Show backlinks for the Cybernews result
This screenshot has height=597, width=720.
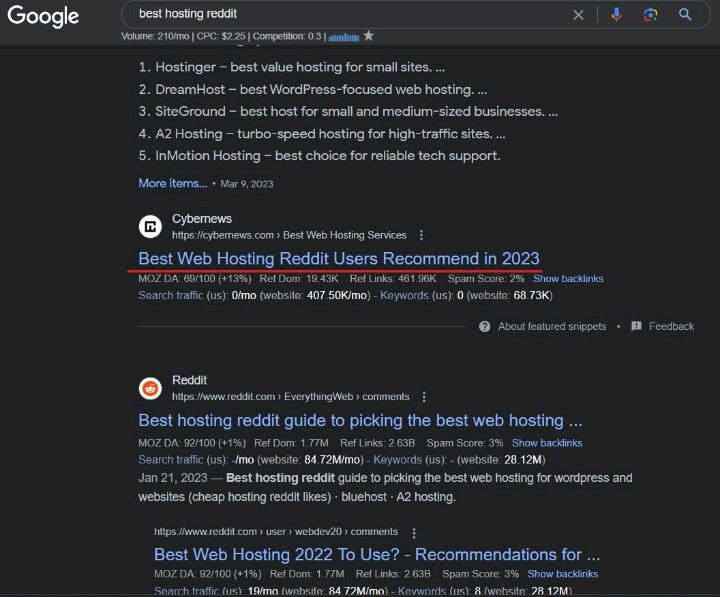pyautogui.click(x=568, y=279)
